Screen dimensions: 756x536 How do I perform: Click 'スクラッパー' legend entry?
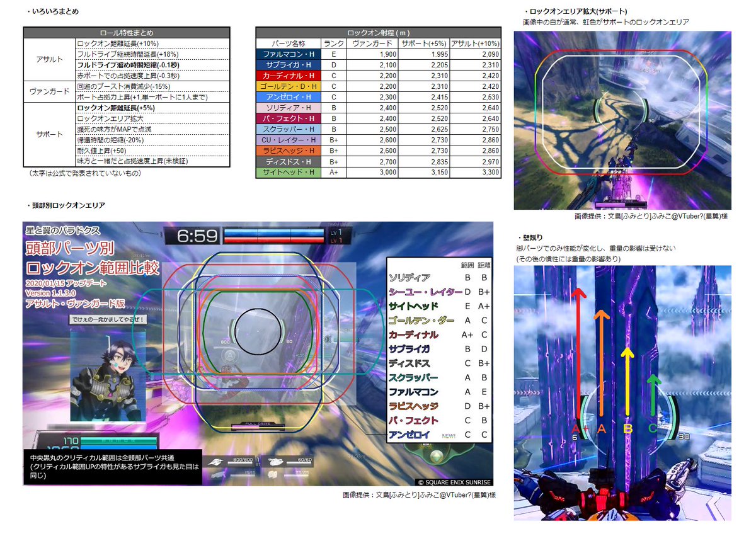[414, 377]
